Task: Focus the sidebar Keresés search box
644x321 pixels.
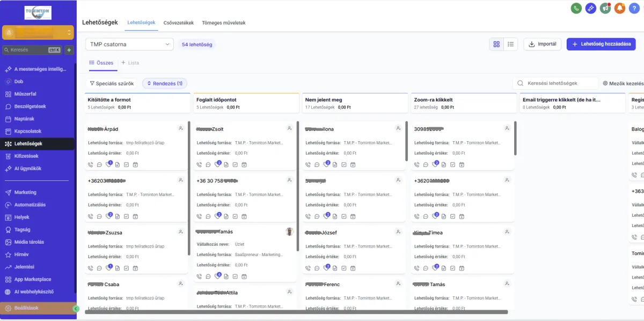Action: pos(33,50)
